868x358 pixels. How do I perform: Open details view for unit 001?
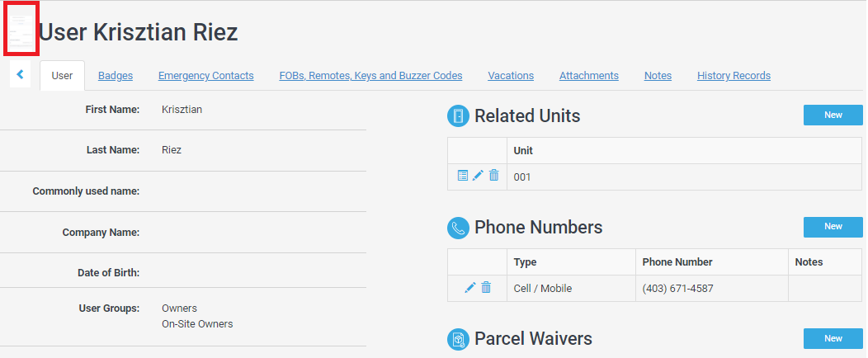click(463, 176)
